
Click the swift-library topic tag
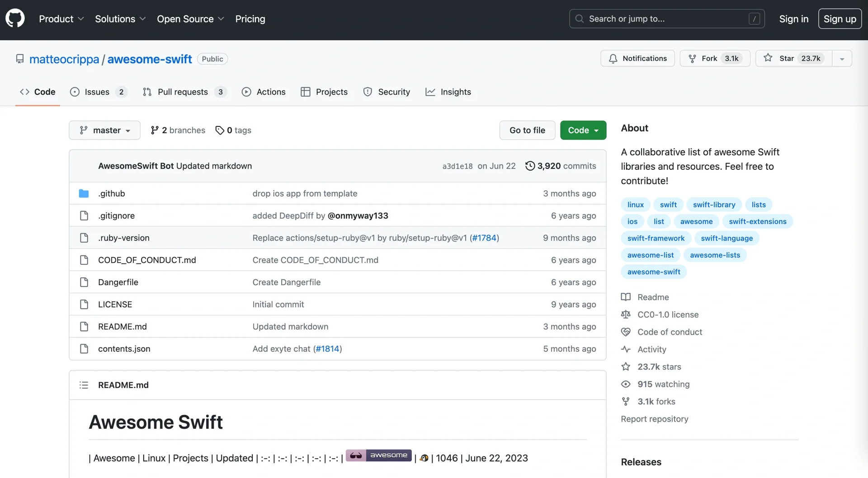pos(714,205)
